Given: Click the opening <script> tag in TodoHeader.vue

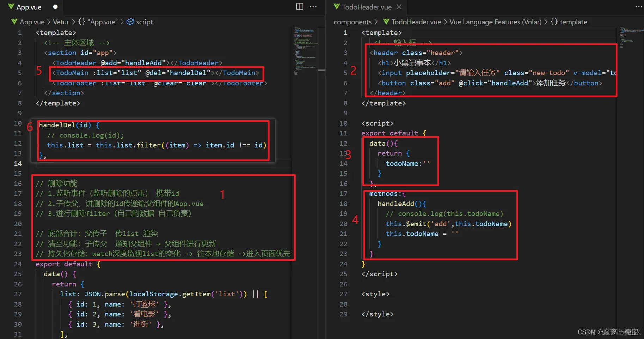Looking at the screenshot, I should tap(378, 123).
